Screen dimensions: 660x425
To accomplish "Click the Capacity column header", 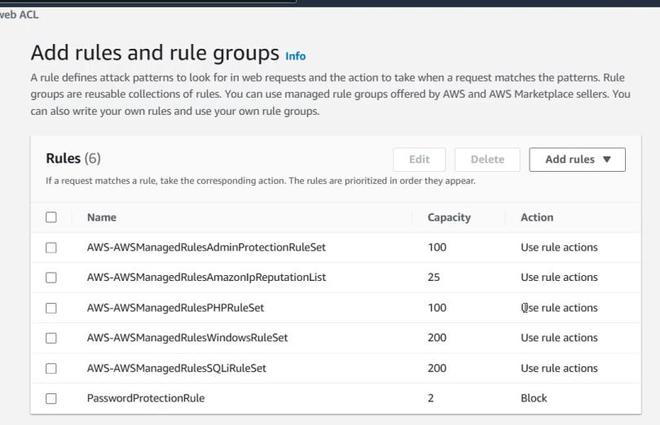I will (x=449, y=218).
